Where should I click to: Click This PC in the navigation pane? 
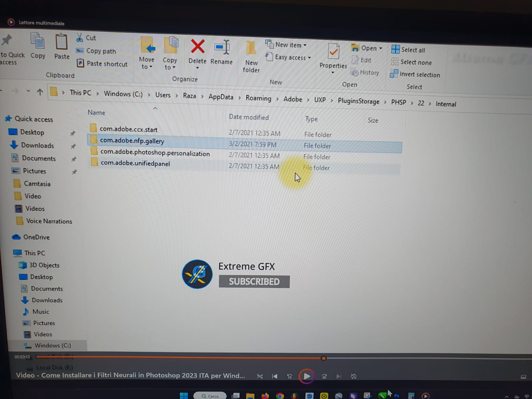click(29, 253)
